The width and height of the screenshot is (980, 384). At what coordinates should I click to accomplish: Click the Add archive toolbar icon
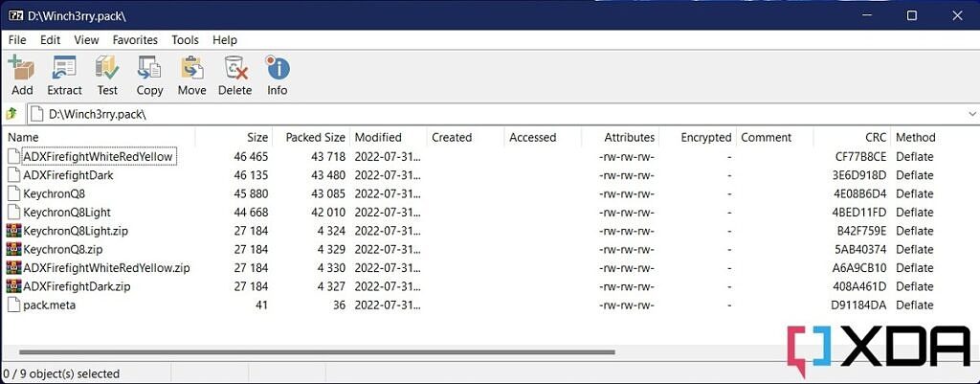click(x=21, y=75)
